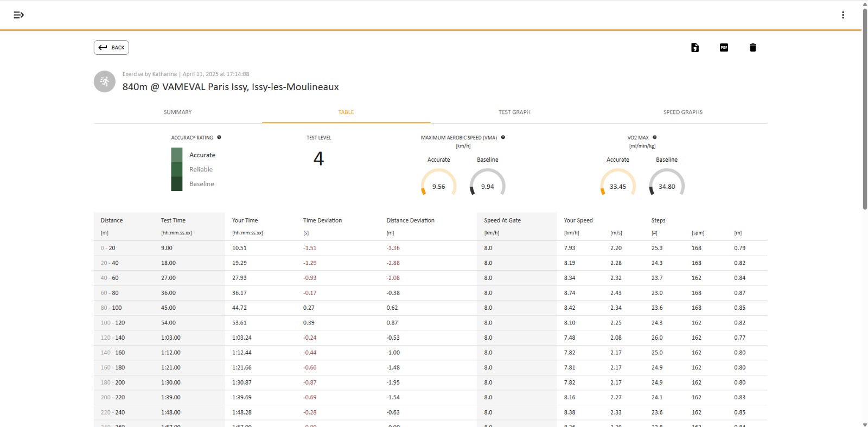Click the Accuracy Rating help icon
Screen dimensions: 868x427
tap(219, 137)
